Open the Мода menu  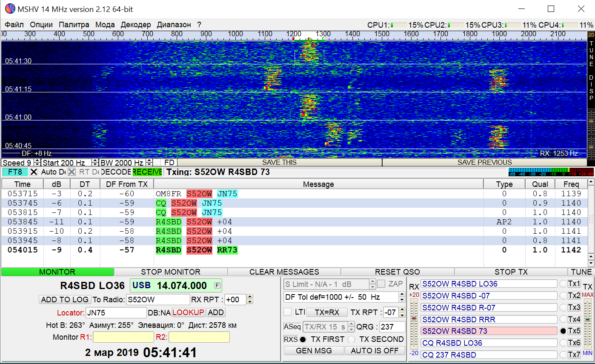105,25
